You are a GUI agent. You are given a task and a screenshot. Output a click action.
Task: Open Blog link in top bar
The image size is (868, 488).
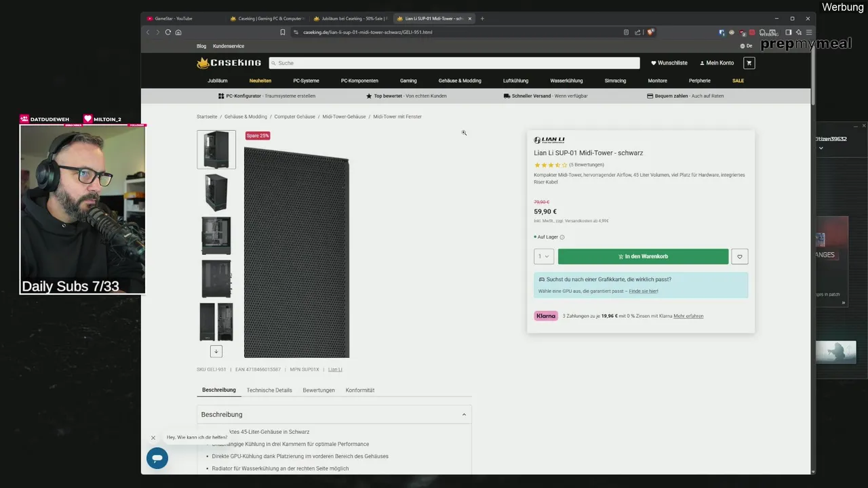(x=201, y=46)
